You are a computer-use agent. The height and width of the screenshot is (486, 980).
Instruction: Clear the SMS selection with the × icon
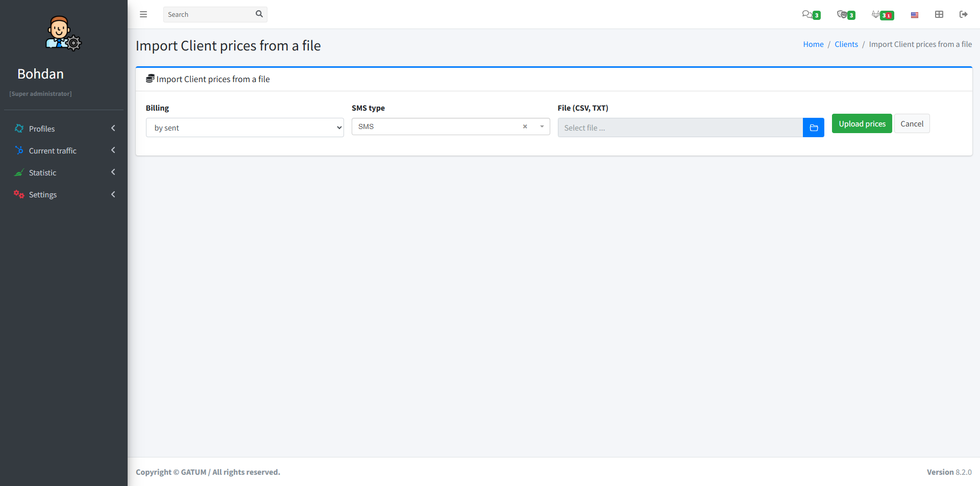point(525,126)
